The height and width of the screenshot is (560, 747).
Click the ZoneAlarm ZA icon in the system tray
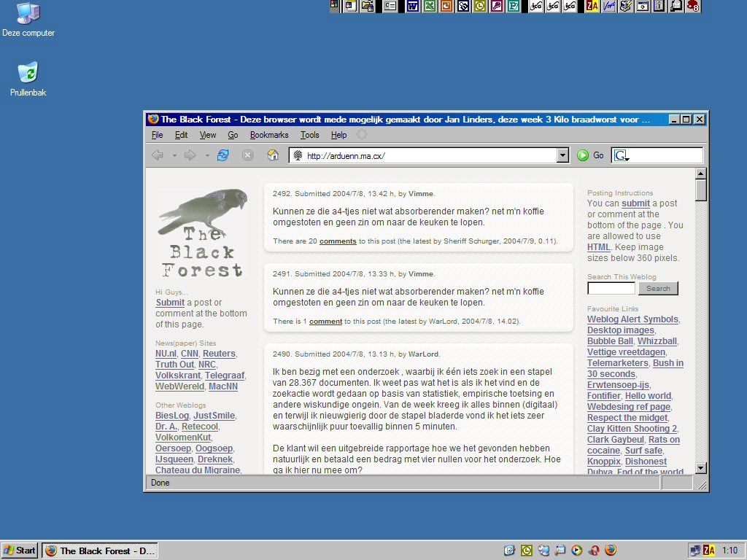point(708,551)
